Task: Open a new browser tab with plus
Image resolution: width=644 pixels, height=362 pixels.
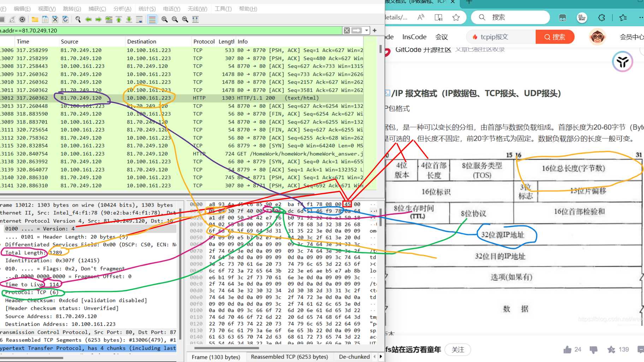Action: pyautogui.click(x=469, y=2)
